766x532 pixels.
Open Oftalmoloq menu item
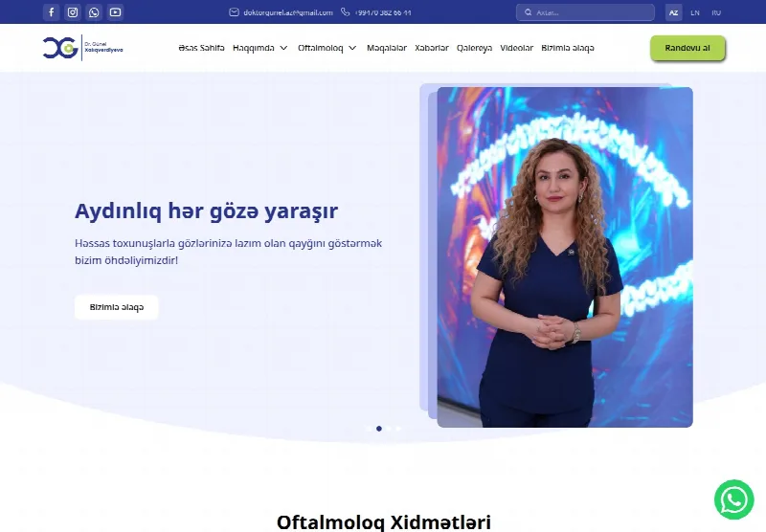click(x=321, y=48)
